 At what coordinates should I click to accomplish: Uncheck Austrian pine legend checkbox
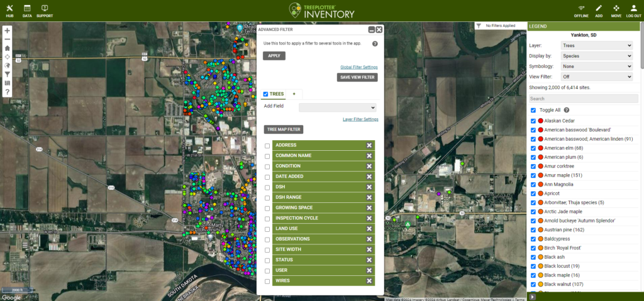(x=533, y=230)
